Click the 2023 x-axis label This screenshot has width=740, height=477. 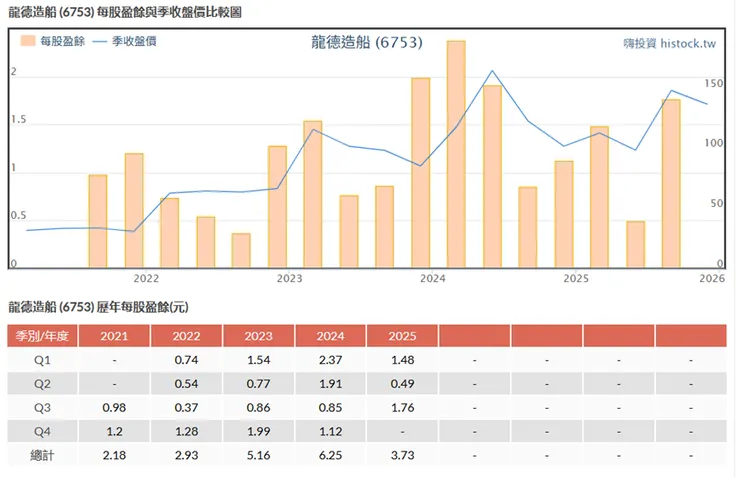tap(289, 278)
